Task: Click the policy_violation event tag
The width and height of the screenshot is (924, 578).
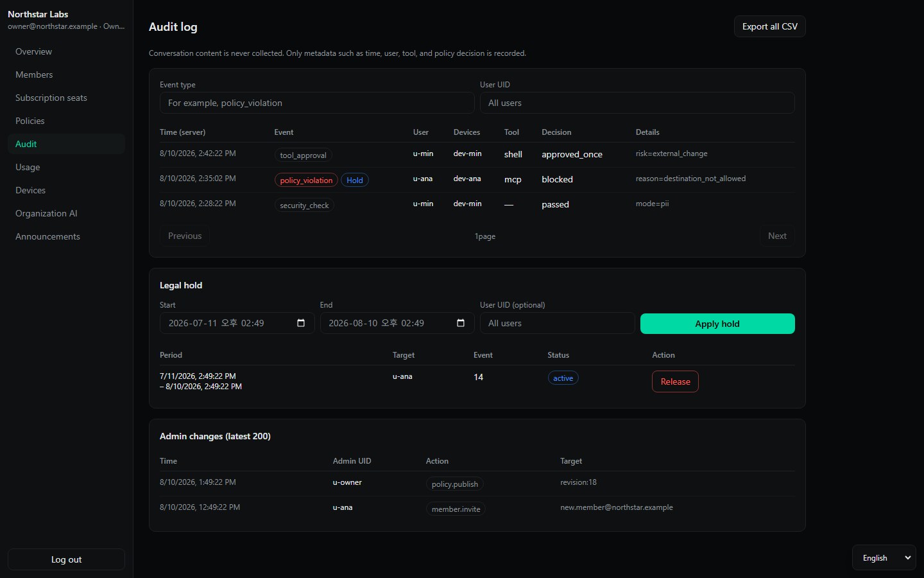Action: [x=306, y=180]
